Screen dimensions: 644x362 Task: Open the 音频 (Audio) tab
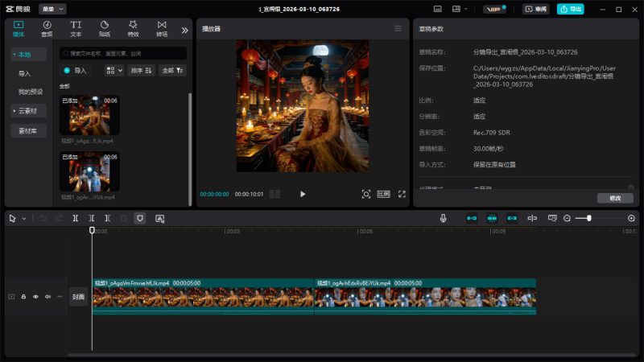click(x=47, y=29)
